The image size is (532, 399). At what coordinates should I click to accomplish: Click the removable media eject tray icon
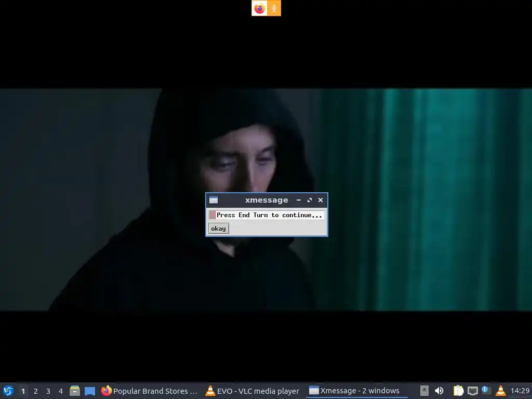pos(424,391)
